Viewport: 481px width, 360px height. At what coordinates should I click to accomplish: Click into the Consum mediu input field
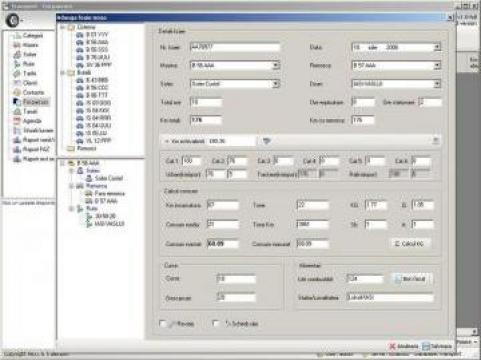[x=223, y=224]
